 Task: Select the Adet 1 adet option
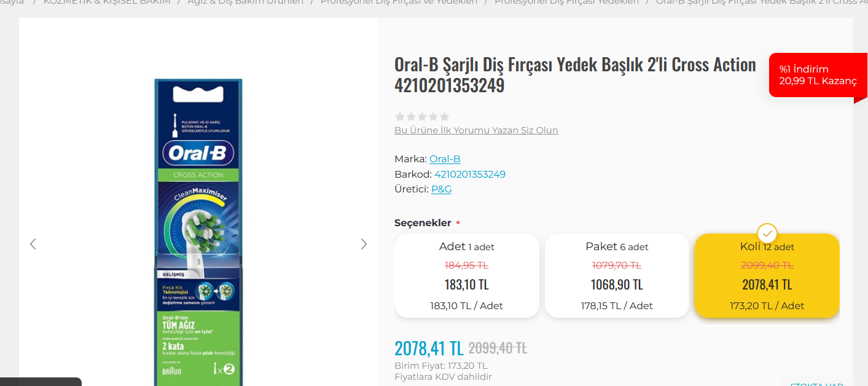(x=467, y=275)
